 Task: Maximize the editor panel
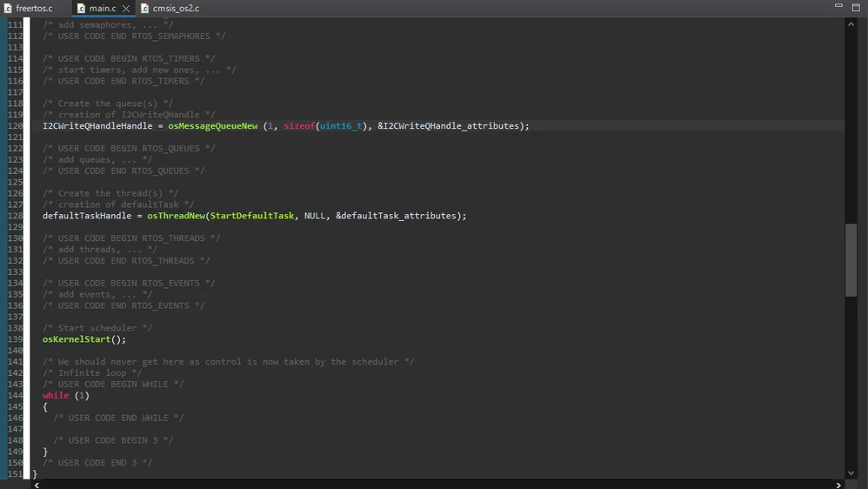[x=856, y=7]
